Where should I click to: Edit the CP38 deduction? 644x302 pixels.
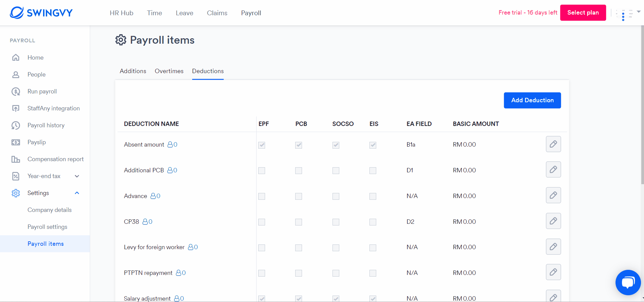pos(553,221)
